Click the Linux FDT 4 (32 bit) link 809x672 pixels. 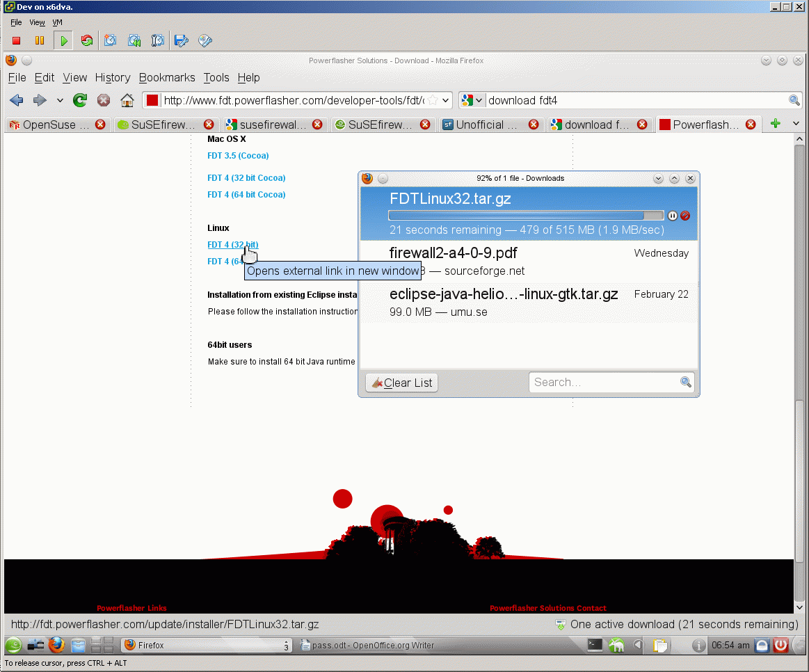tap(233, 245)
